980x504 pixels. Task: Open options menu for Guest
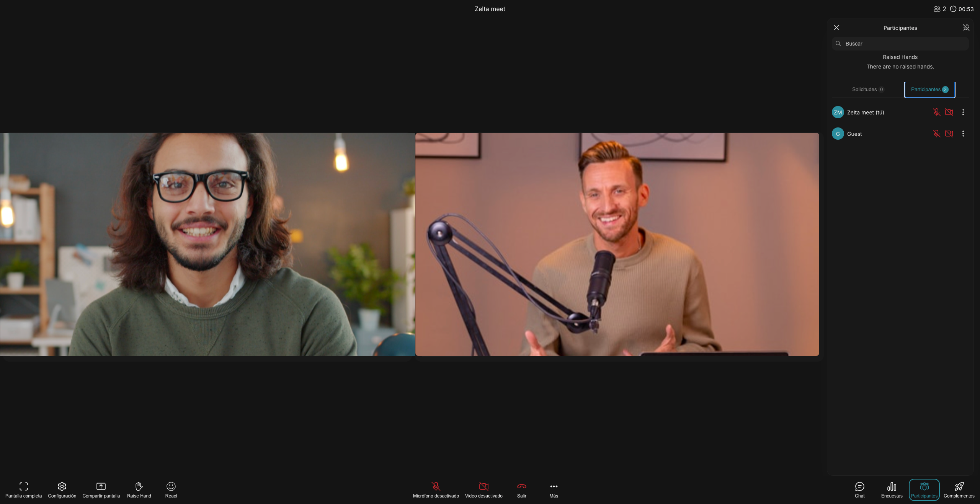pyautogui.click(x=963, y=134)
